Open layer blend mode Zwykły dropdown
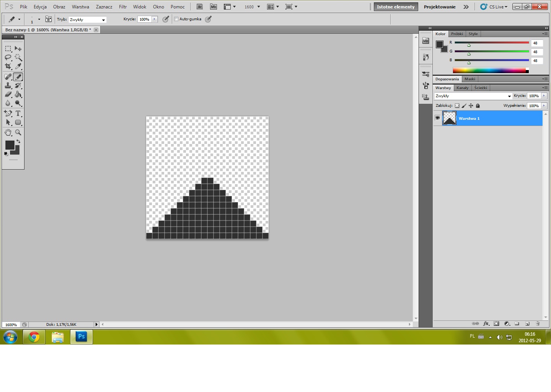This screenshot has width=551, height=392. click(473, 96)
